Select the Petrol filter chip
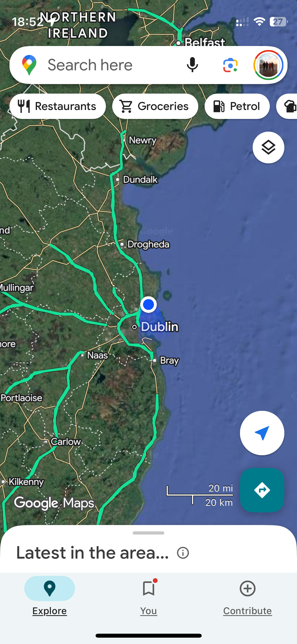Image resolution: width=297 pixels, height=644 pixels. tap(237, 106)
